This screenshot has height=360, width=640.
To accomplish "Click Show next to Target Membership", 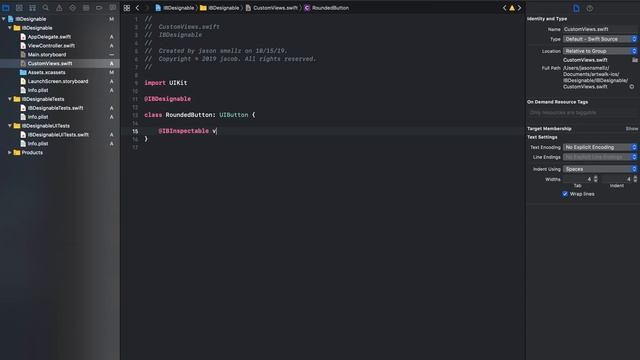I will click(632, 129).
